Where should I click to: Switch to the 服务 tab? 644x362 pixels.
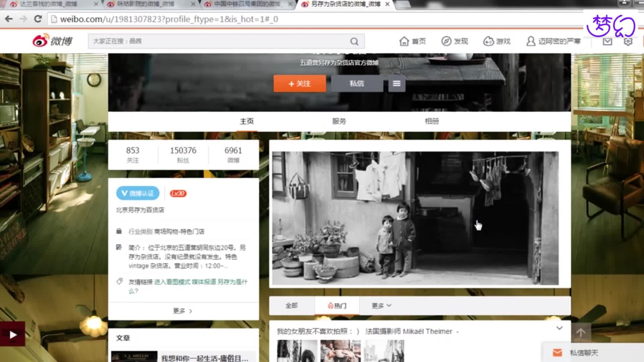click(339, 121)
